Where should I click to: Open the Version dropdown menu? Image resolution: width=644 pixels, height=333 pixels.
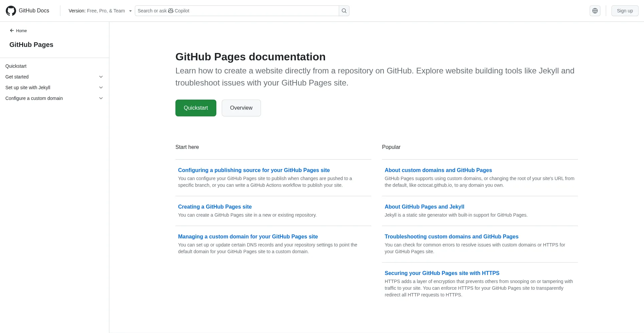pos(100,11)
